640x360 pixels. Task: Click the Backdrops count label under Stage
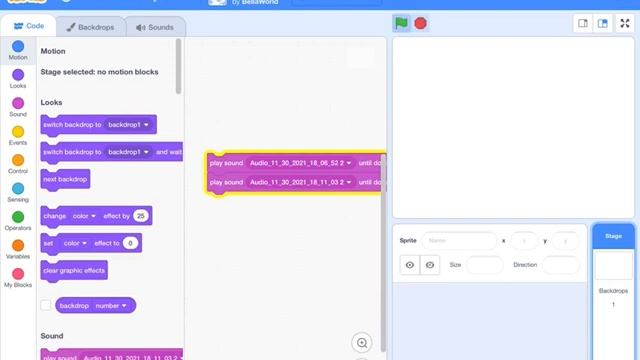[x=613, y=291]
